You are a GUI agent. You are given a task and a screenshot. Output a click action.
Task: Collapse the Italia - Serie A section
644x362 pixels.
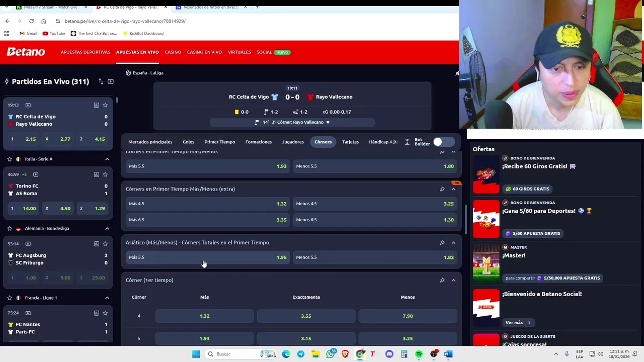pyautogui.click(x=107, y=159)
